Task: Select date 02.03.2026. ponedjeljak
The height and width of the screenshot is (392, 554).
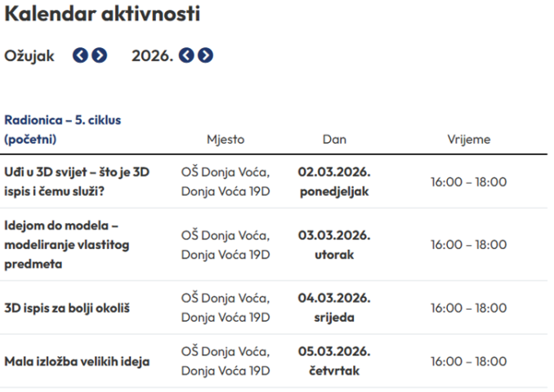Action: pyautogui.click(x=334, y=181)
